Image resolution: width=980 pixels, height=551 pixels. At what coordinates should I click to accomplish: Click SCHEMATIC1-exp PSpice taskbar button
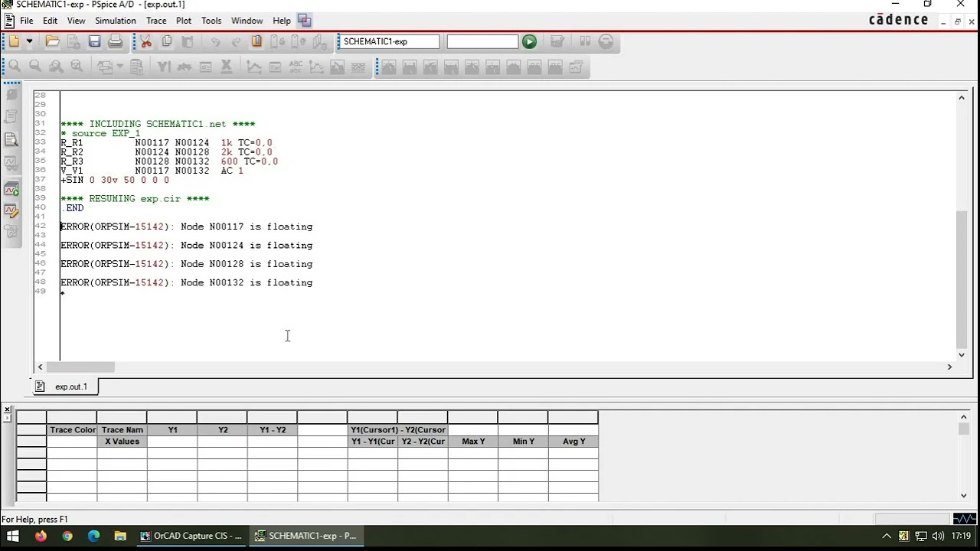point(305,536)
